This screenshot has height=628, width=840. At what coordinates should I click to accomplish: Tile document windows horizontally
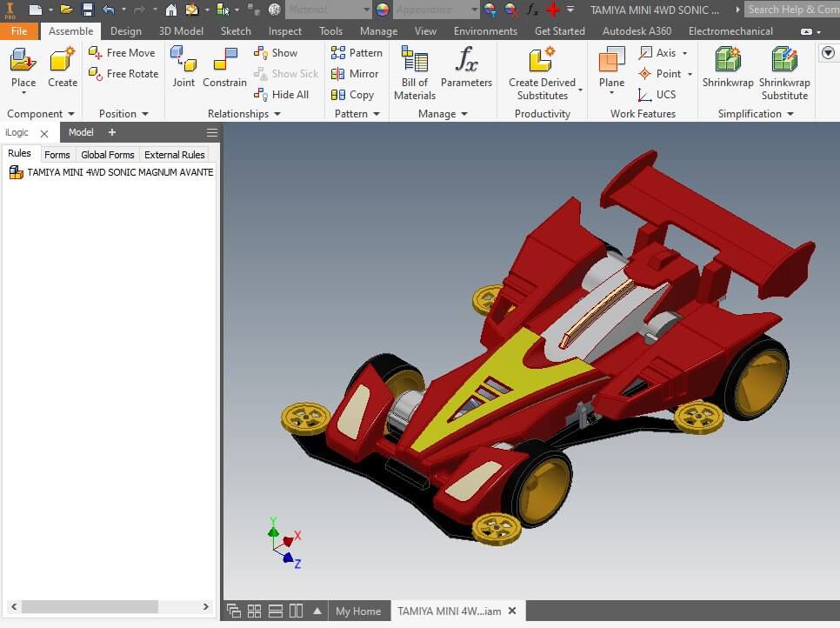276,611
